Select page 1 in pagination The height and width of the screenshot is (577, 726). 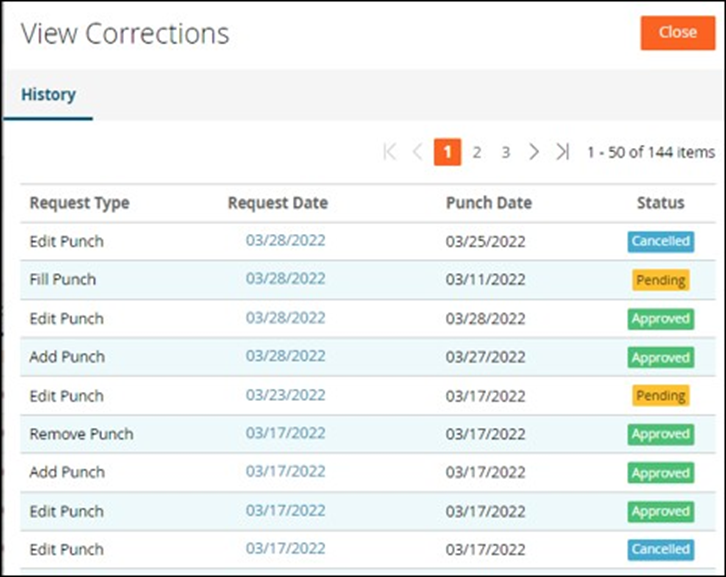pyautogui.click(x=447, y=152)
